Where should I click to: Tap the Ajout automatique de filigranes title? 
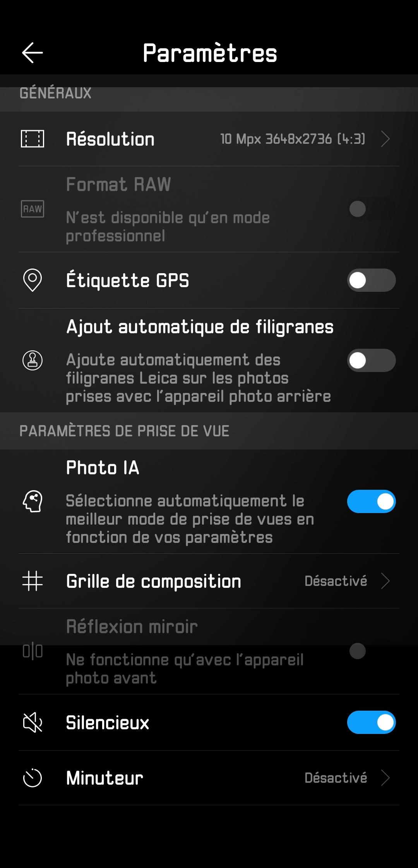pyautogui.click(x=200, y=327)
